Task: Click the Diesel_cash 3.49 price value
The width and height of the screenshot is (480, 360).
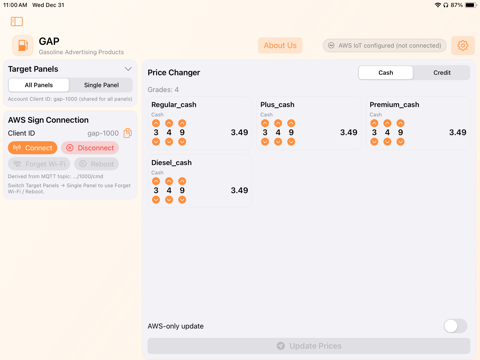Action: [x=239, y=190]
